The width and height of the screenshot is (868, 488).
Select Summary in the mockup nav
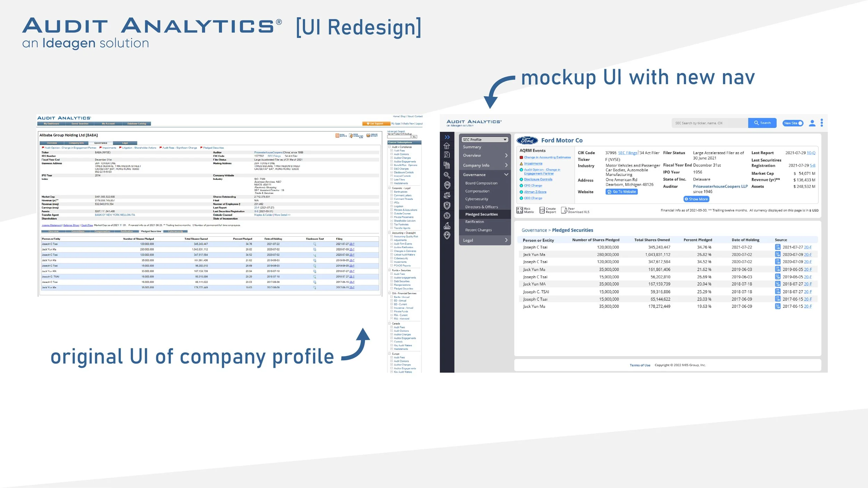(472, 147)
